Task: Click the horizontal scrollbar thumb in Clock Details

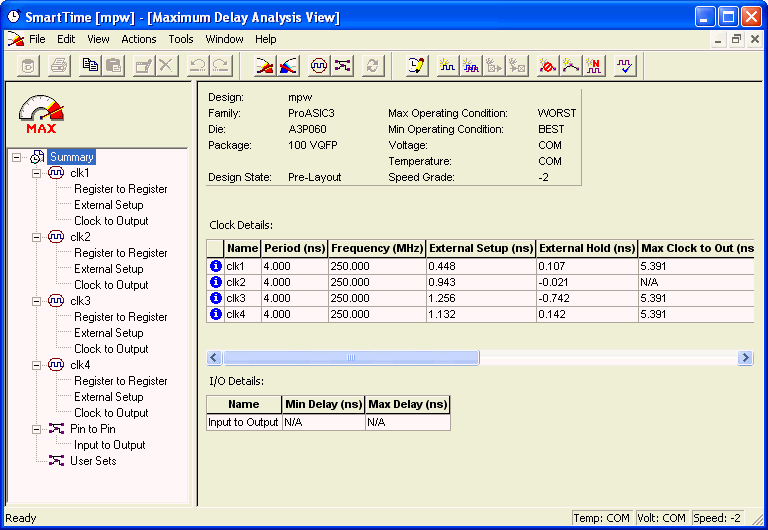Action: coord(351,358)
